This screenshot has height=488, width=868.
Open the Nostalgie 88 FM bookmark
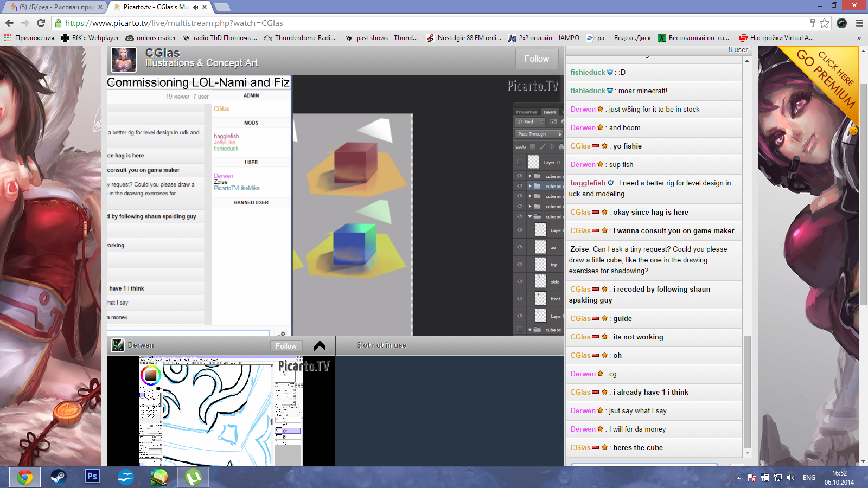click(464, 38)
